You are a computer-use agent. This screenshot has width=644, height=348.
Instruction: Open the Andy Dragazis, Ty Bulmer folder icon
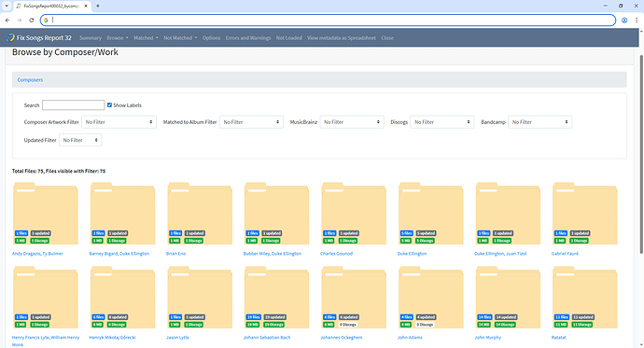(x=46, y=214)
